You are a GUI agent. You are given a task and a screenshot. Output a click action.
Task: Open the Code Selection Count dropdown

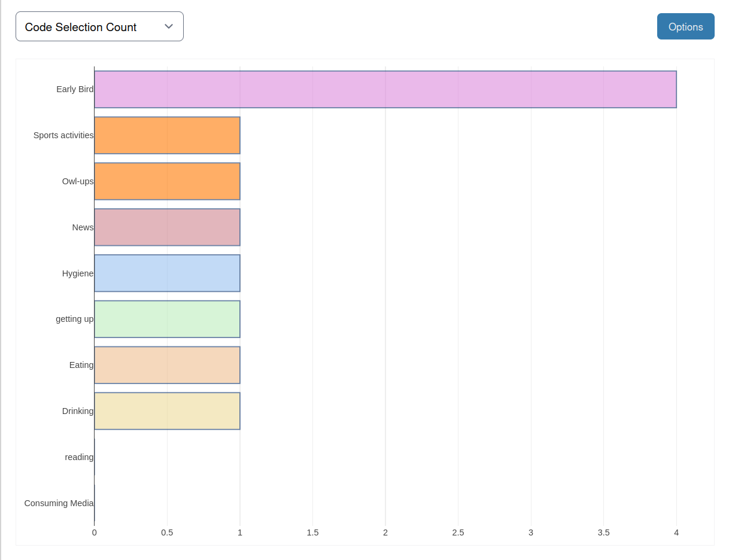pyautogui.click(x=99, y=27)
